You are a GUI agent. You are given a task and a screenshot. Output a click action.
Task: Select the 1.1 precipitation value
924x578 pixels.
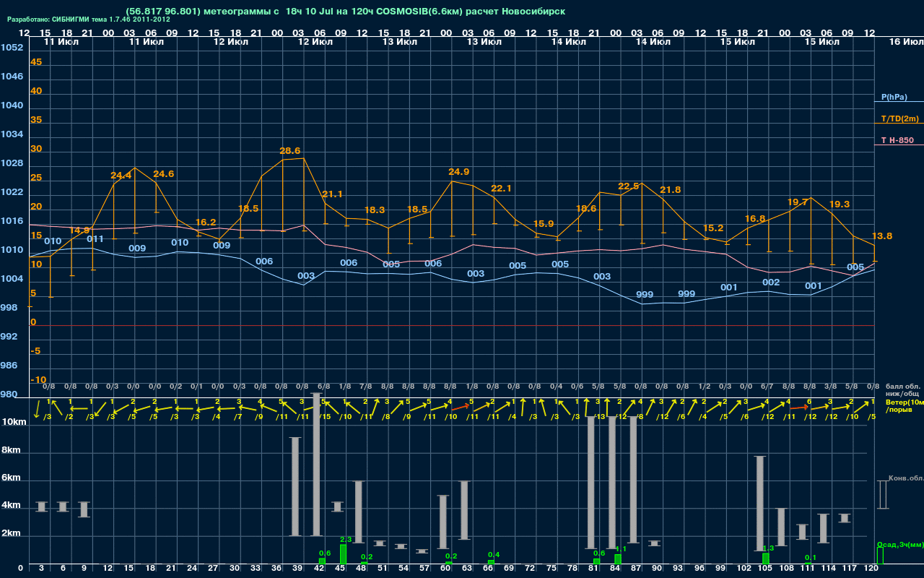(x=621, y=549)
